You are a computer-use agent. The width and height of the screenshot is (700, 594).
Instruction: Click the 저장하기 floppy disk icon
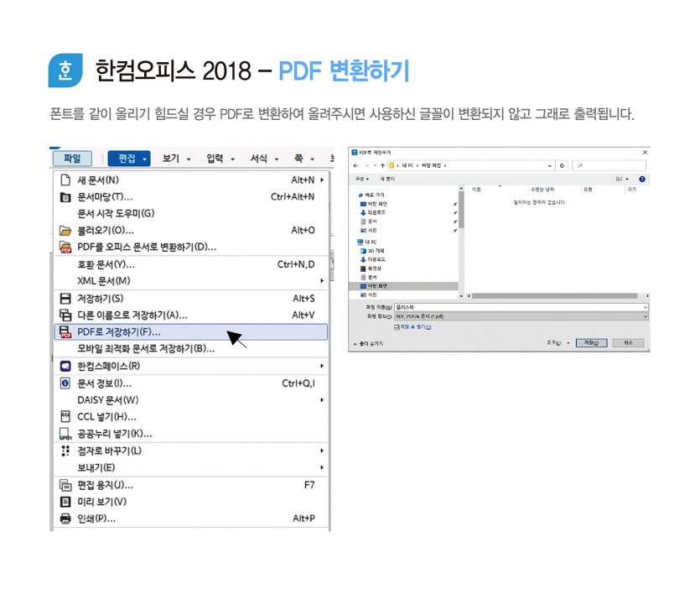65,299
